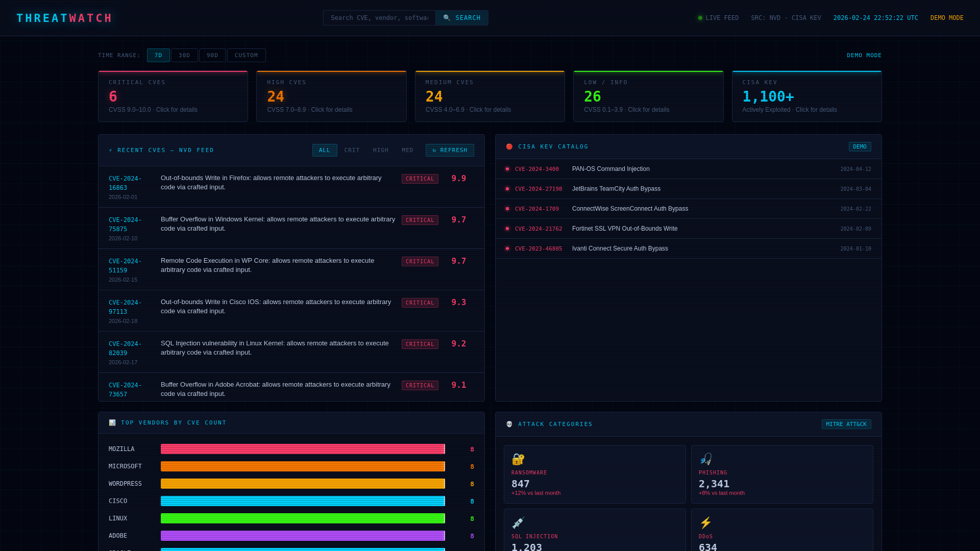This screenshot has height=551, width=980.
Task: Open CVE-2024-1709 ConnectWise ScreenConnect entry
Action: coord(689,209)
